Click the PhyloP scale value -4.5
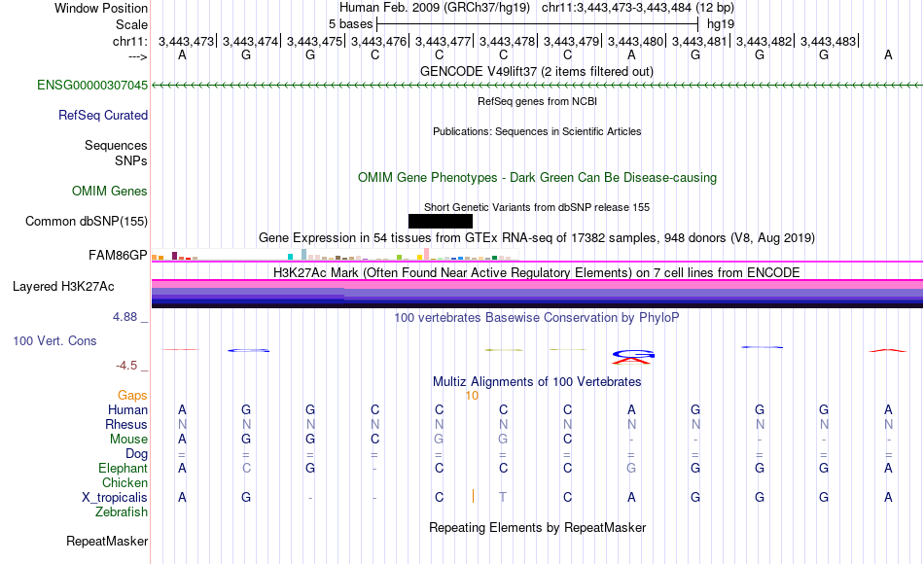Image resolution: width=924 pixels, height=564 pixels. point(126,366)
